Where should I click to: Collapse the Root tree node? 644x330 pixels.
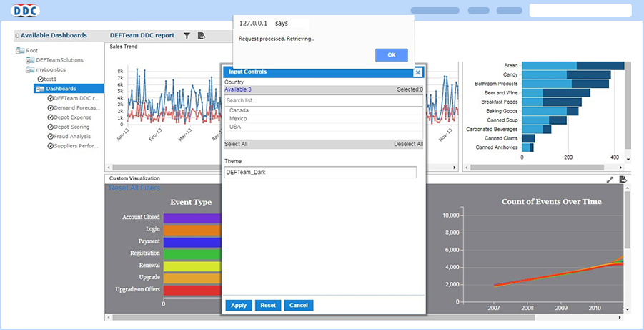(20, 51)
